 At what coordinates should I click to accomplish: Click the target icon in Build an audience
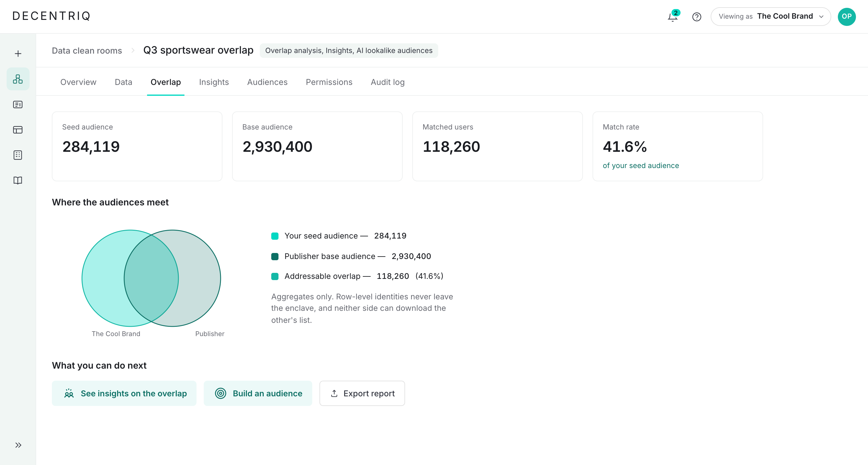[221, 393]
